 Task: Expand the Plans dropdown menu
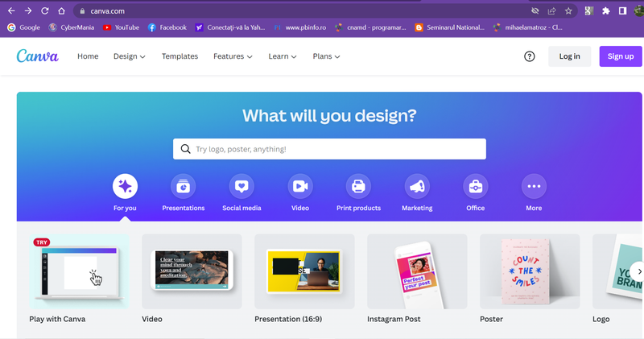pyautogui.click(x=327, y=56)
